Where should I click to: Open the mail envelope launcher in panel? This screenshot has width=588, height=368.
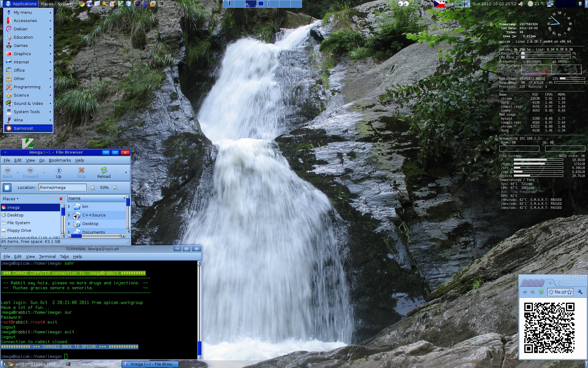(x=97, y=4)
